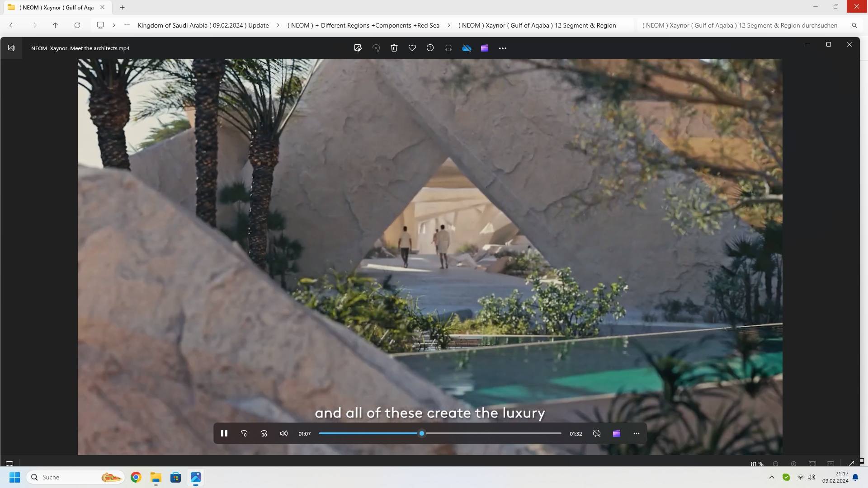
Task: Enter full screen with diagonal arrow icon
Action: pos(850,464)
